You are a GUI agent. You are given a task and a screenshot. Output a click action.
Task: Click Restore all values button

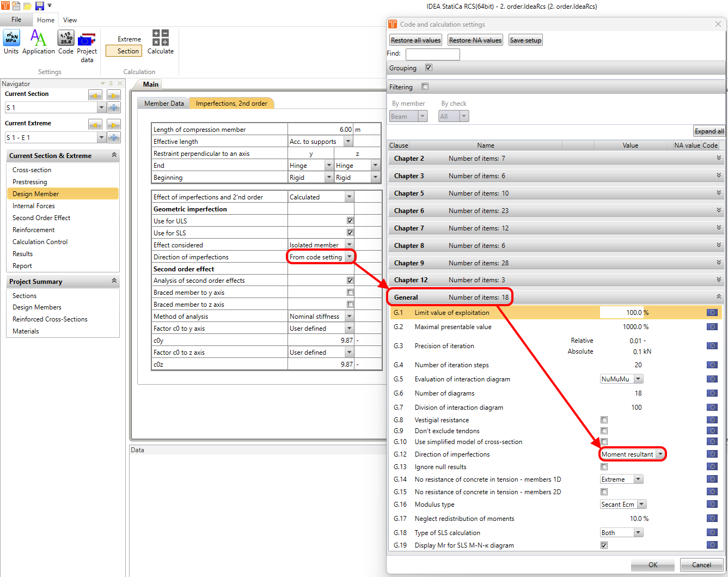(x=415, y=40)
